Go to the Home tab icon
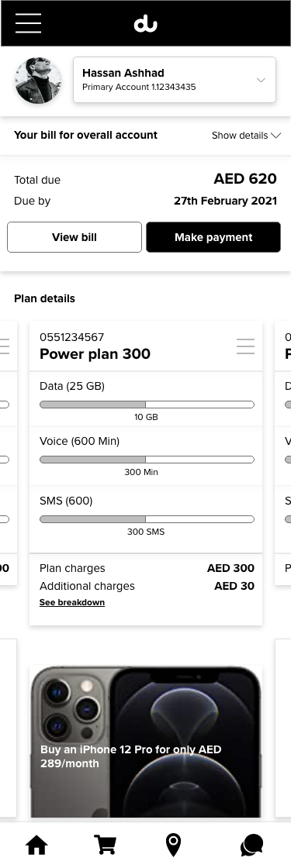The width and height of the screenshot is (291, 868). click(x=36, y=846)
